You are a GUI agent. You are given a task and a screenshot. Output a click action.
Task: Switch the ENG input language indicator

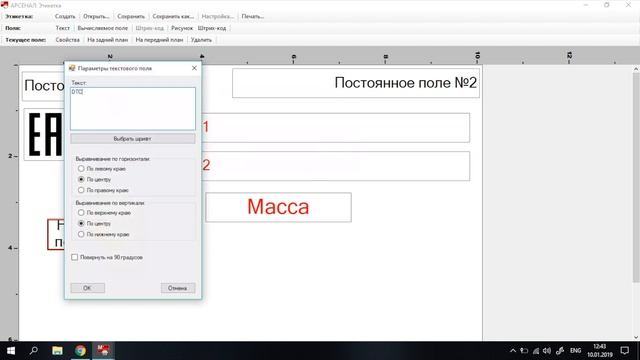(x=576, y=351)
